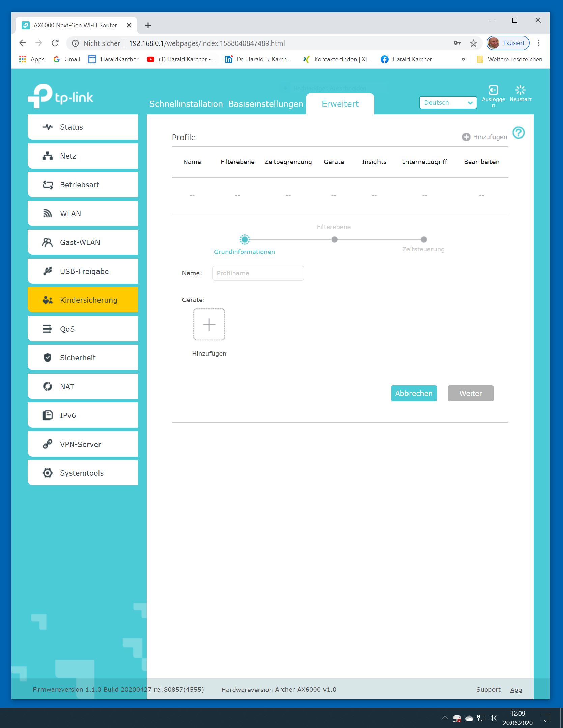Open the App link in footer
Viewport: 563px width, 728px height.
[516, 690]
